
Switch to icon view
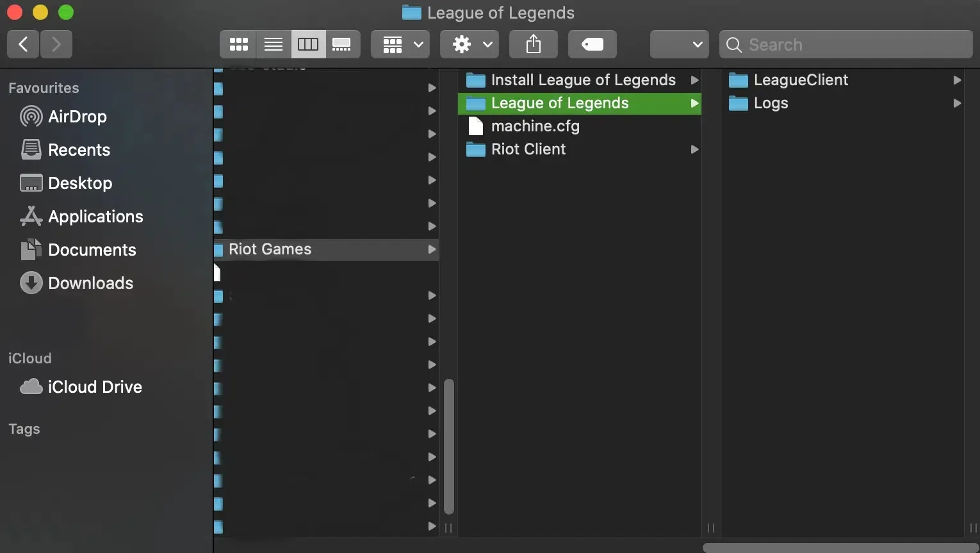[x=238, y=44]
